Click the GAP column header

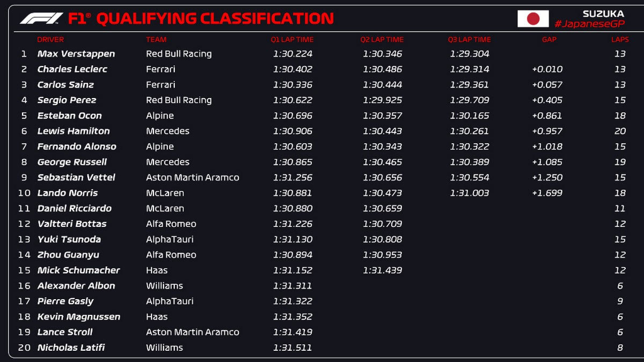pyautogui.click(x=549, y=39)
